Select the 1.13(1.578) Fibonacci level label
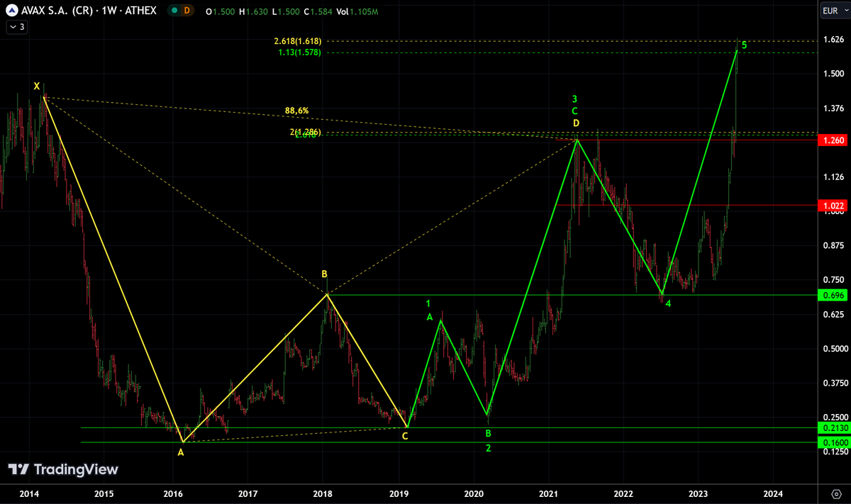This screenshot has width=851, height=504. coord(300,52)
